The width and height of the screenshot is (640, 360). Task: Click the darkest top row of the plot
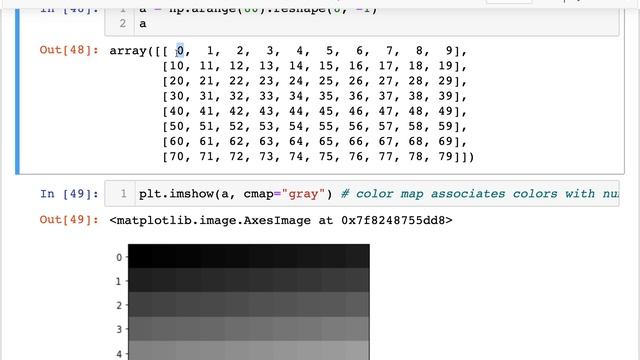point(249,256)
